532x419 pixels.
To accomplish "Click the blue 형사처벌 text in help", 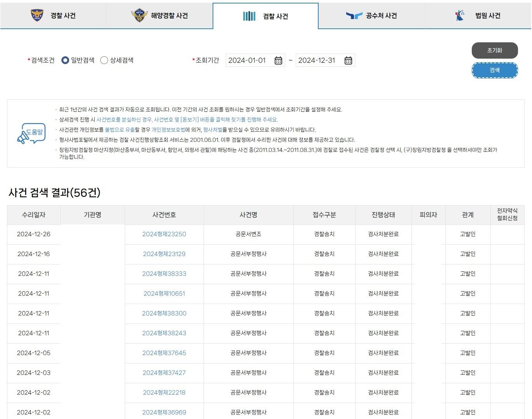I will coord(213,130).
